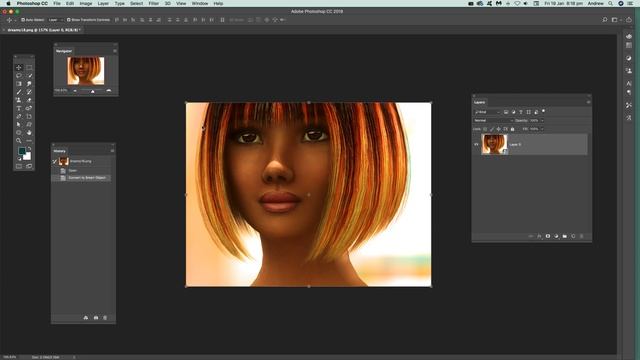Open the Filter menu
The height and width of the screenshot is (360, 640).
coord(153,3)
